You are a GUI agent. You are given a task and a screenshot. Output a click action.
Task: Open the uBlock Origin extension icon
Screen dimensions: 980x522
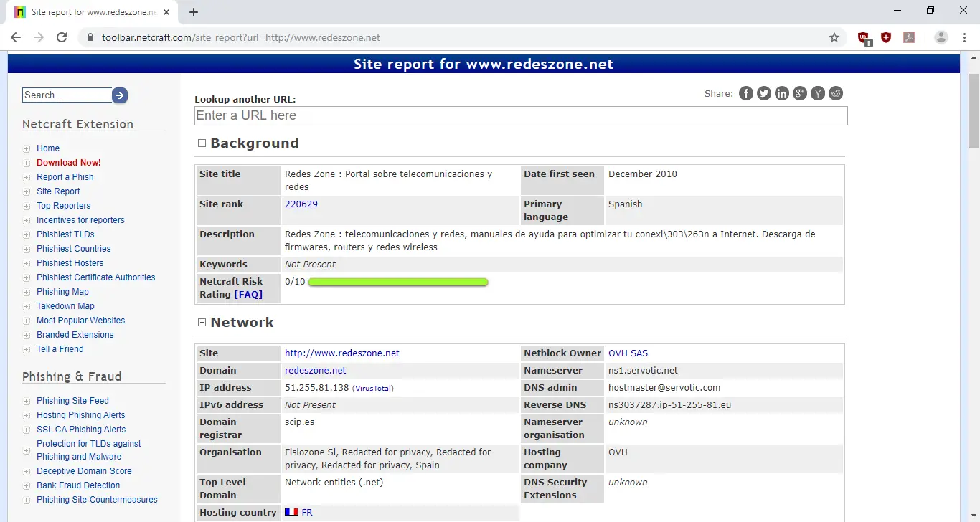point(864,38)
